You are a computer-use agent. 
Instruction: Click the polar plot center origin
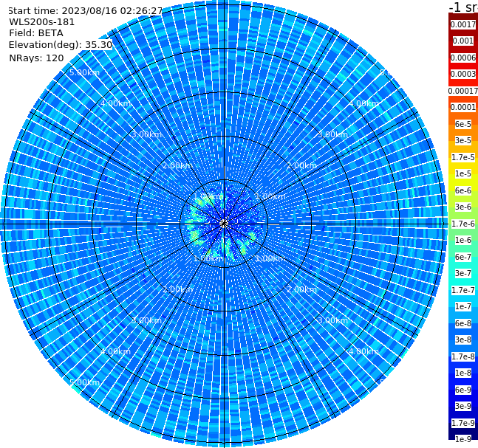tap(224, 224)
